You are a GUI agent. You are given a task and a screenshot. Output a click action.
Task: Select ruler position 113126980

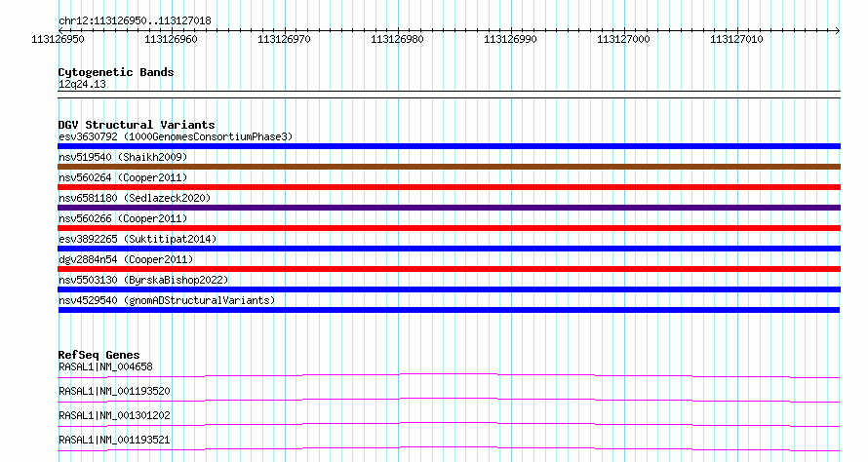click(x=397, y=39)
